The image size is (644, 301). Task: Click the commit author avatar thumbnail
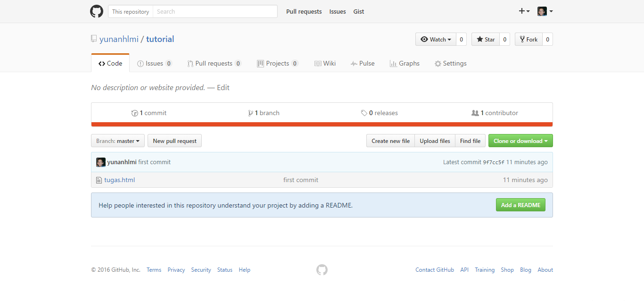click(x=101, y=162)
